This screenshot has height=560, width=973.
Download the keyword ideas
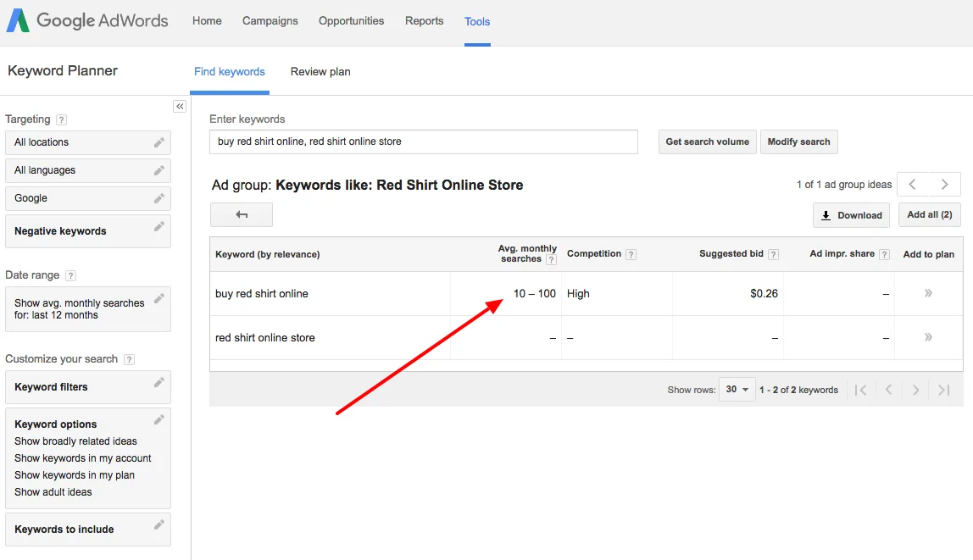click(851, 215)
